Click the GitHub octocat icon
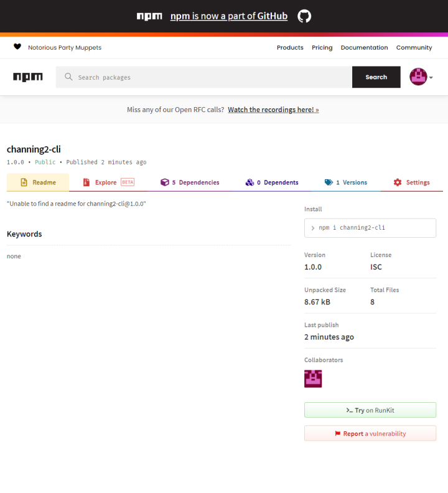 pos(304,16)
